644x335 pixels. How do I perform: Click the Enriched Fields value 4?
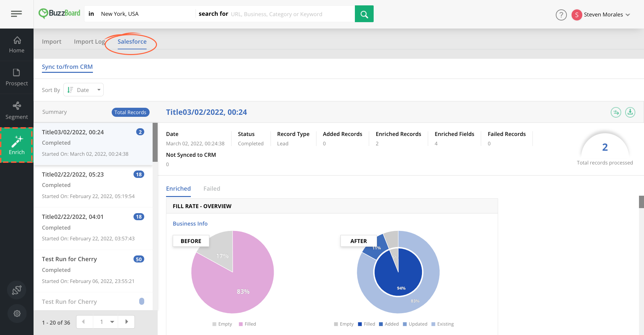point(436,144)
